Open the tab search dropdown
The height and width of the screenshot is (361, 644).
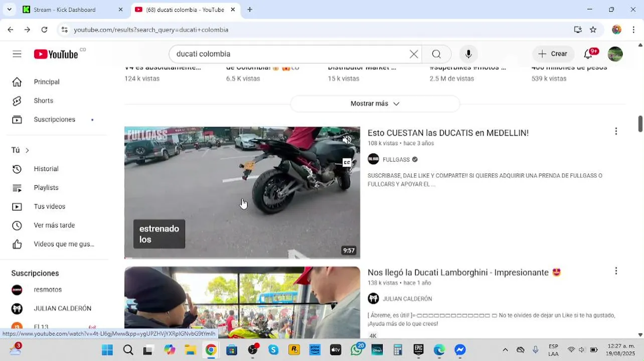(9, 10)
